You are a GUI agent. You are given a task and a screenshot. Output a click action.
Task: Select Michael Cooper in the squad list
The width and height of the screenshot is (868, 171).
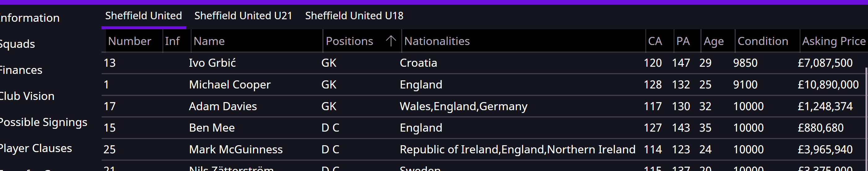coord(230,85)
